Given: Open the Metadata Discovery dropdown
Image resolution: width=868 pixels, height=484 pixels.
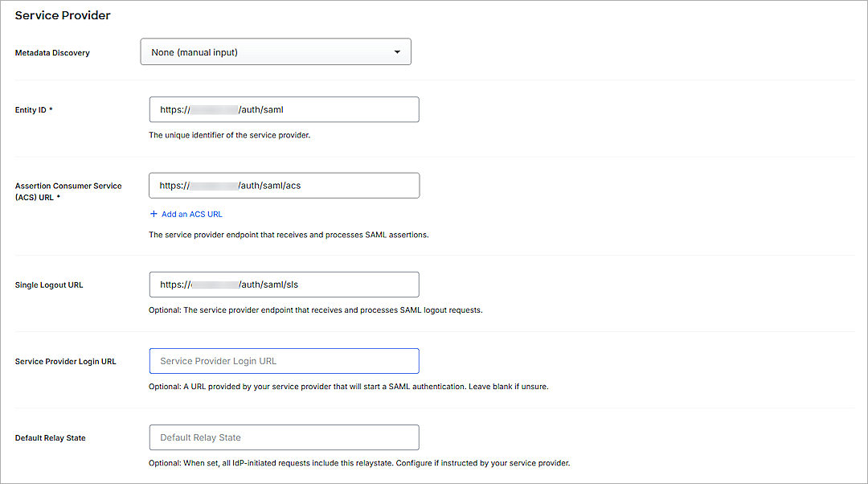Looking at the screenshot, I should [x=275, y=52].
